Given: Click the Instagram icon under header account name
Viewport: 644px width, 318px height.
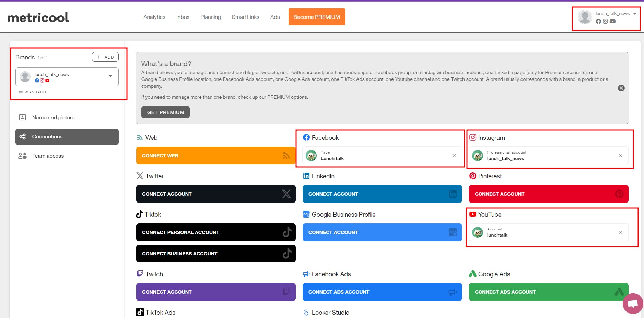Looking at the screenshot, I should pos(605,21).
